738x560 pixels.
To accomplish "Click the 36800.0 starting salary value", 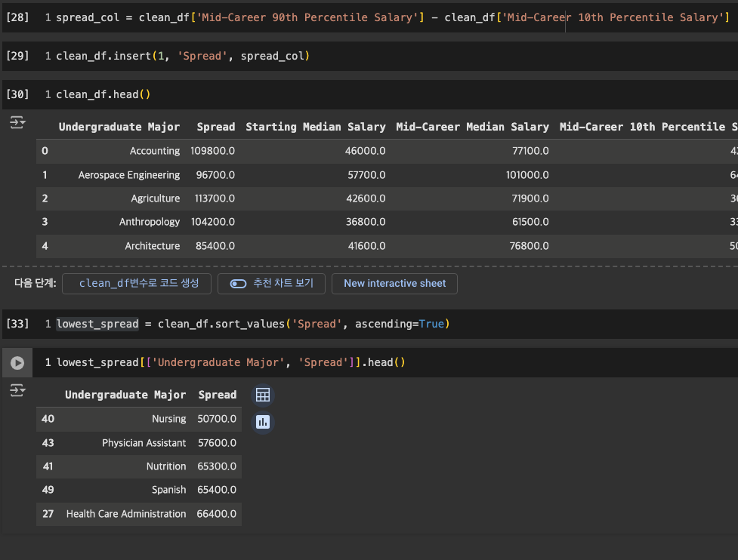I will [x=366, y=222].
